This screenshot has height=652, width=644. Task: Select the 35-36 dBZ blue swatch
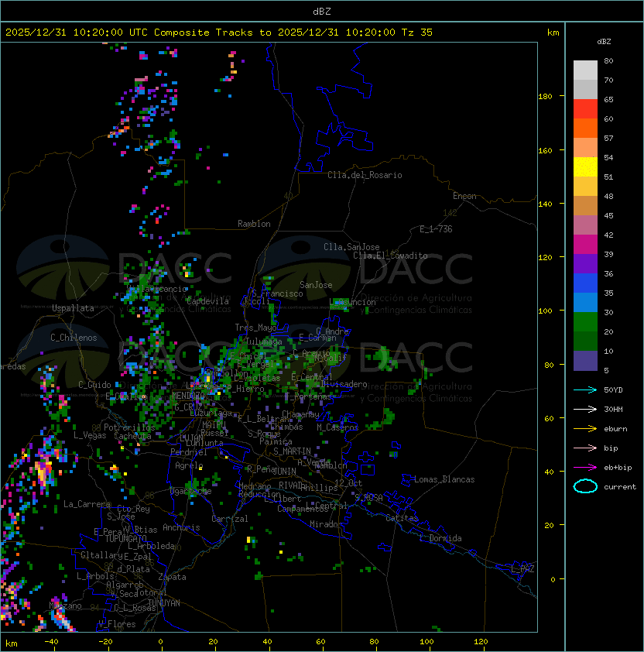(585, 283)
